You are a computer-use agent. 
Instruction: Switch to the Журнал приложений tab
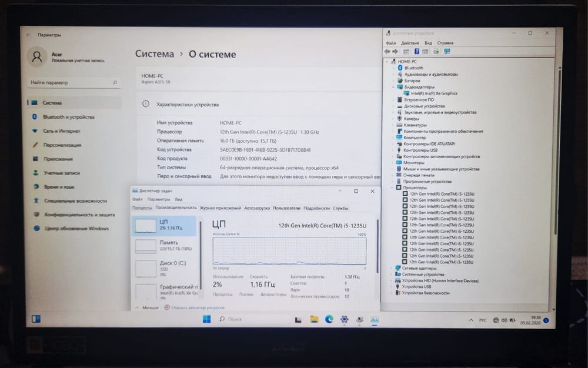tap(220, 208)
